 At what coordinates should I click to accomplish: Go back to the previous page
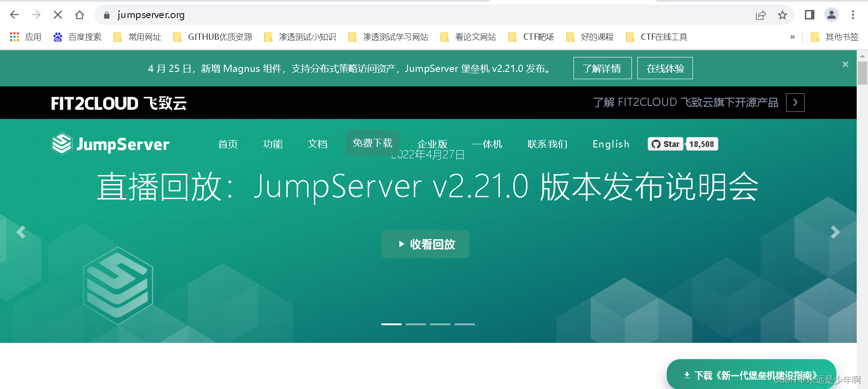14,15
